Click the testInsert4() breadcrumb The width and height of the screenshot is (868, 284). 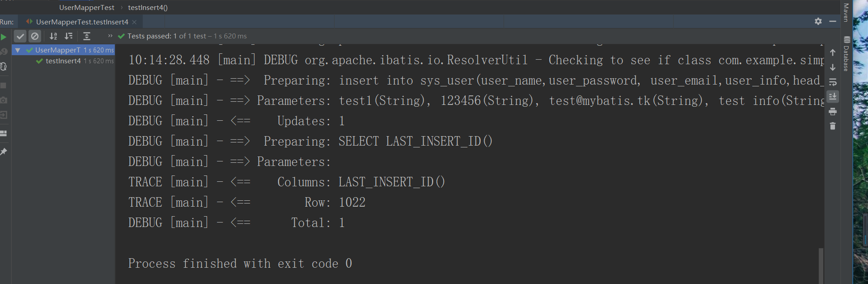(x=147, y=7)
